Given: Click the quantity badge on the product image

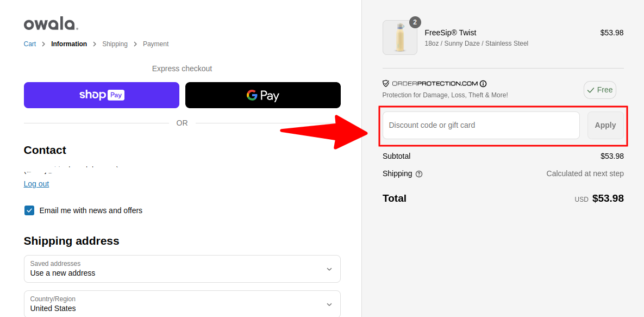Looking at the screenshot, I should point(415,22).
